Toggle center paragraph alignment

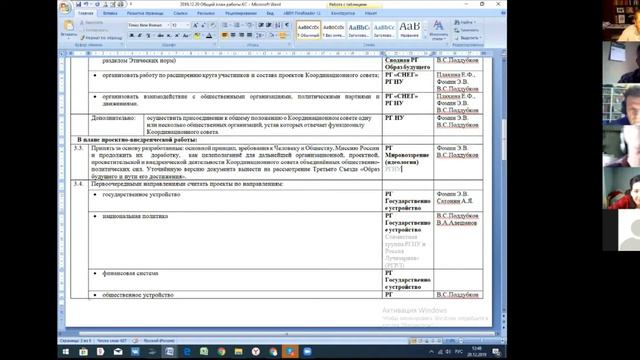pos(233,36)
